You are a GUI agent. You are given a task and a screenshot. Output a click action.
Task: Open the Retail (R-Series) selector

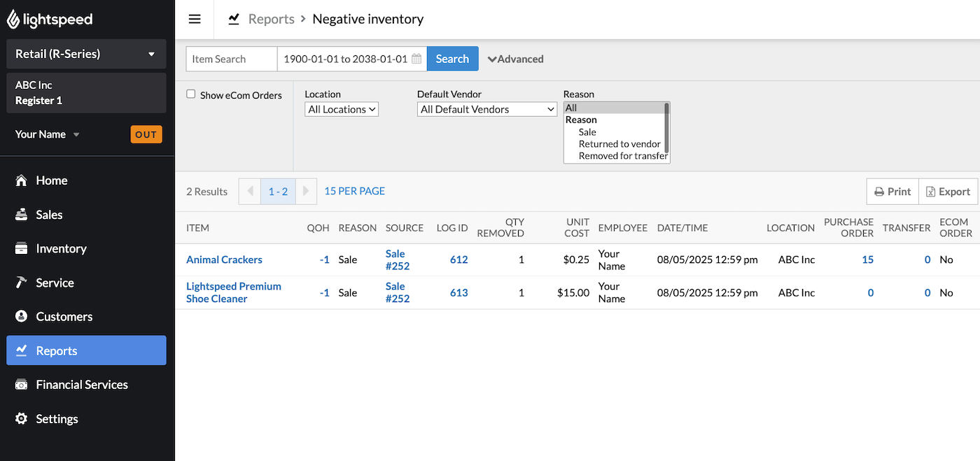point(85,54)
